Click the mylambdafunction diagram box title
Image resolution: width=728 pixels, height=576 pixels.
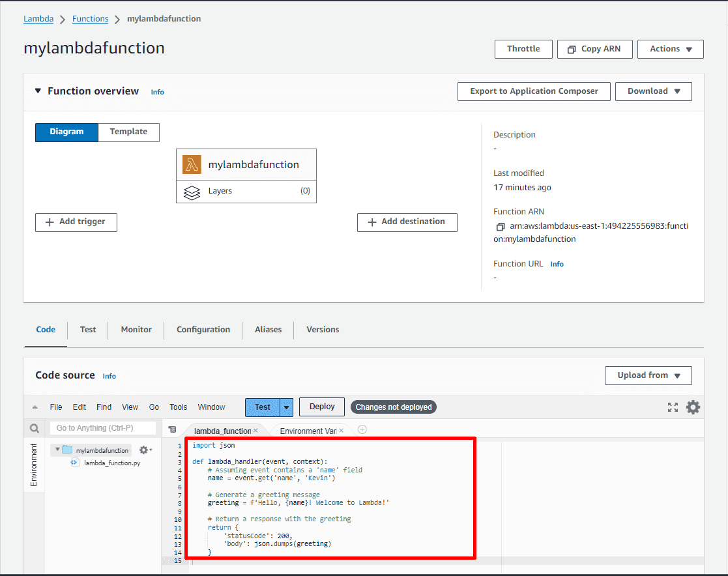pyautogui.click(x=254, y=165)
